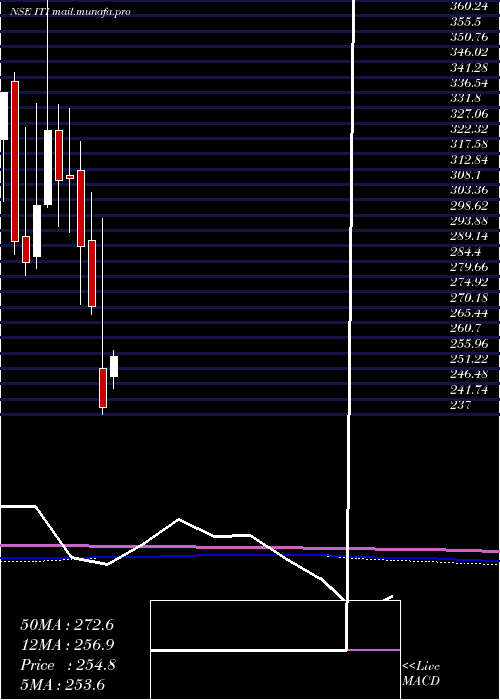Click the red candlestick bottoming near 239
Image resolution: width=500 pixels, height=700 pixels.
tap(103, 388)
